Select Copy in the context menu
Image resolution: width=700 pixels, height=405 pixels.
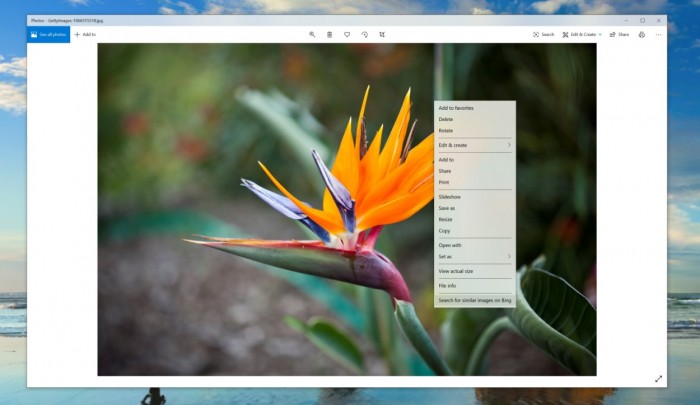[474, 231]
